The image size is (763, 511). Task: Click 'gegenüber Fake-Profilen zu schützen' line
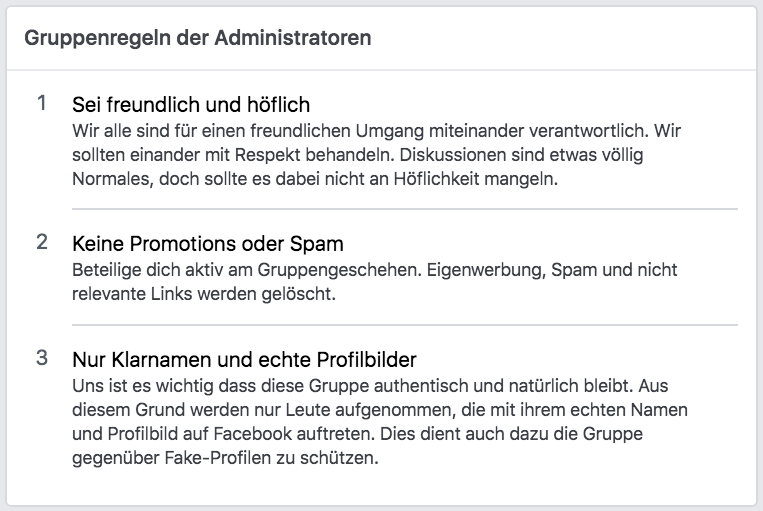click(225, 458)
